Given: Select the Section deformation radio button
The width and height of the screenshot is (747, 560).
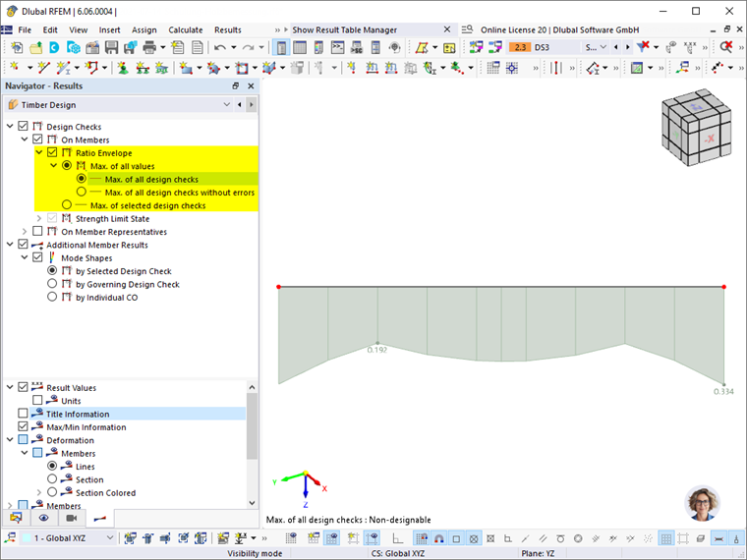Looking at the screenshot, I should (x=52, y=478).
